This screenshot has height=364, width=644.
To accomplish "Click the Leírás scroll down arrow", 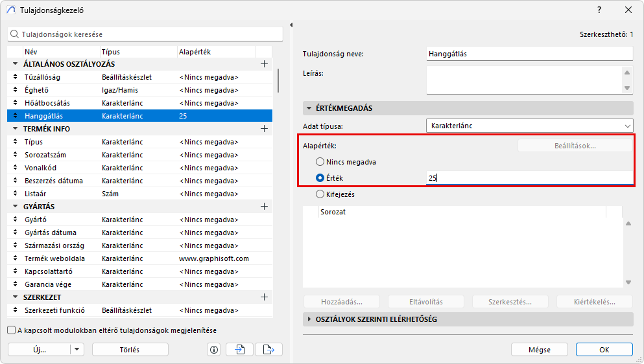I will (627, 88).
